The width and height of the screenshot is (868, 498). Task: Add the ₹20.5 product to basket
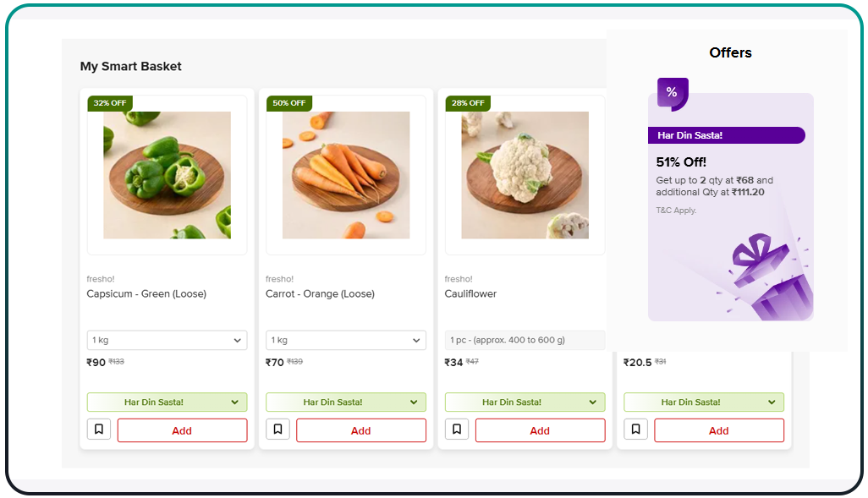(x=718, y=430)
